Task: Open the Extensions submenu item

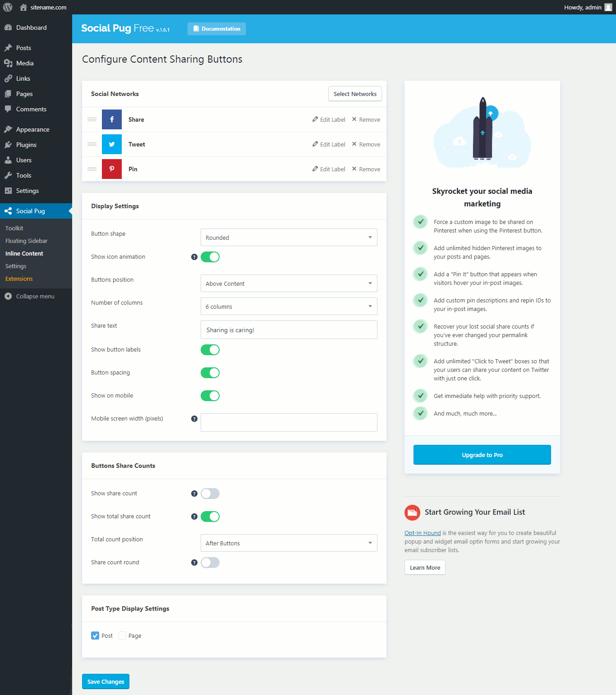Action: [19, 279]
